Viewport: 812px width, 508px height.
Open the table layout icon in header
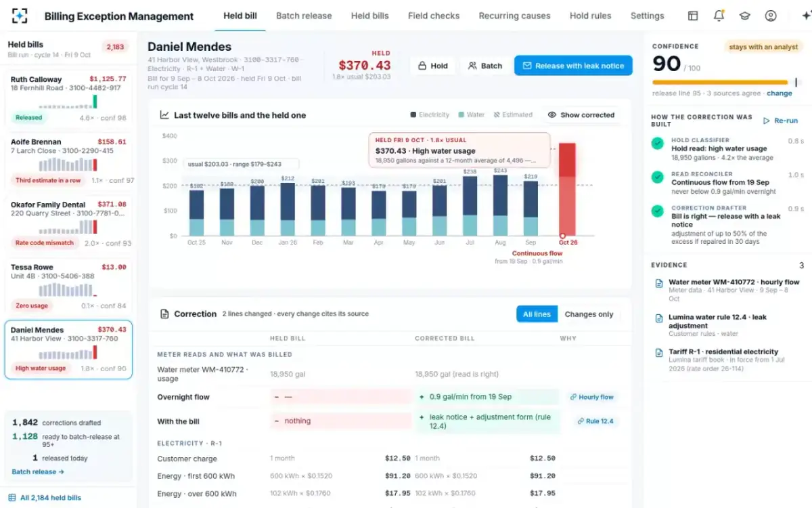pos(693,16)
